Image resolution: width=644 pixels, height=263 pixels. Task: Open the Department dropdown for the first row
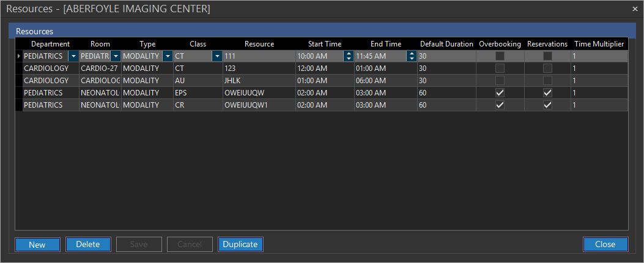pos(73,56)
